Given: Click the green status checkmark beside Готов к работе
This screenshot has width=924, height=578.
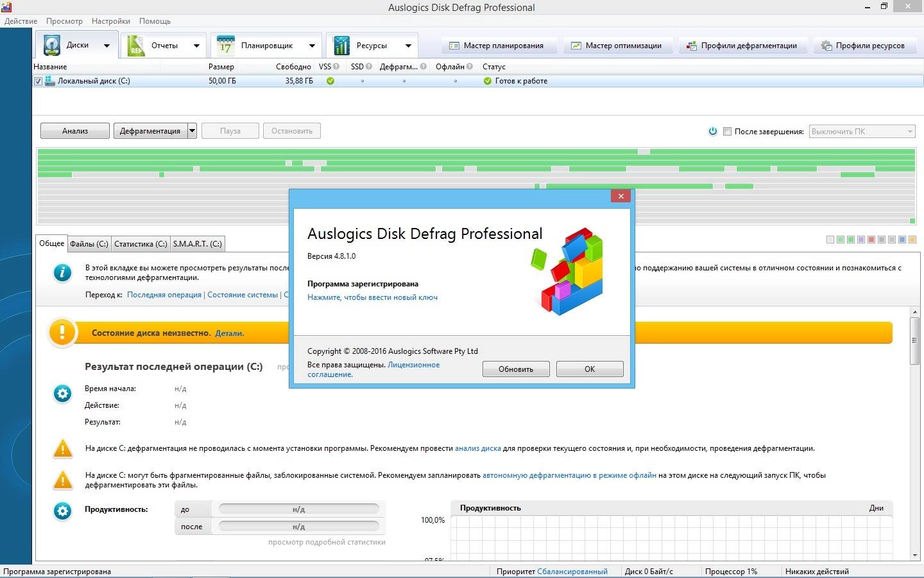Looking at the screenshot, I should click(488, 81).
